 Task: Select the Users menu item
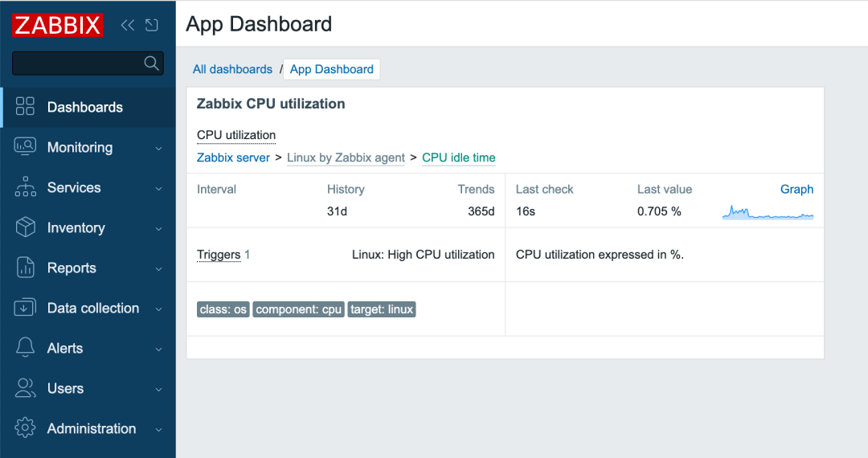pos(65,388)
